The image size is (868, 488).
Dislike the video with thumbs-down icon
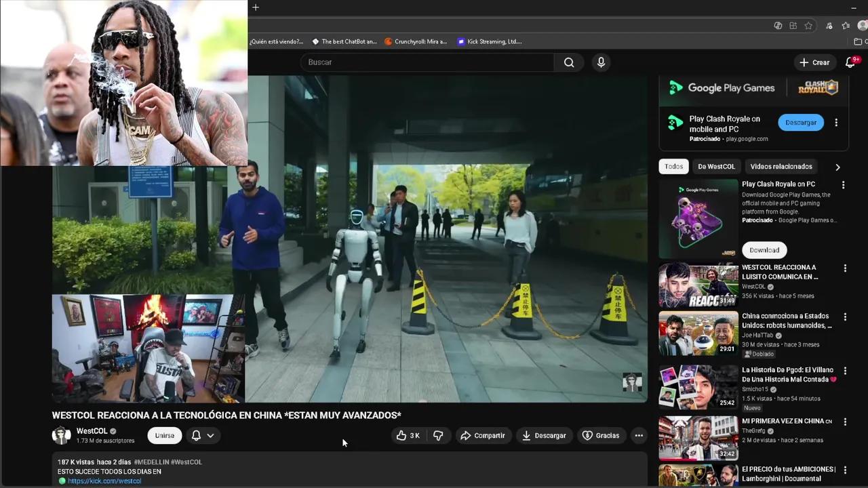click(x=438, y=436)
